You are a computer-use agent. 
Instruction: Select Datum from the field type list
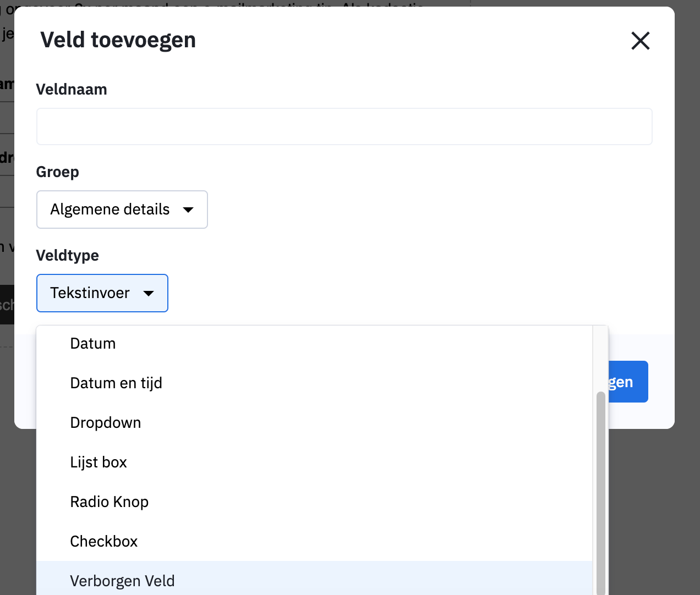[93, 344]
